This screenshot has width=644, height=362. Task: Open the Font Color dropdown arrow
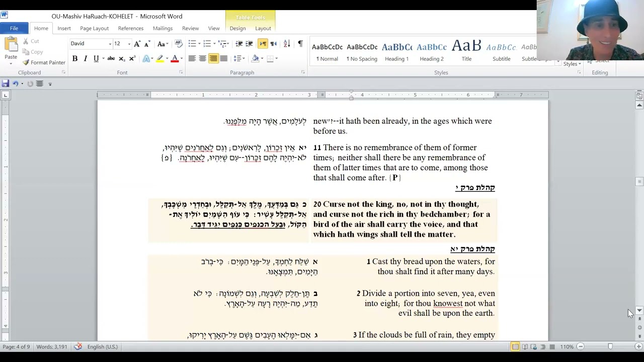[181, 58]
